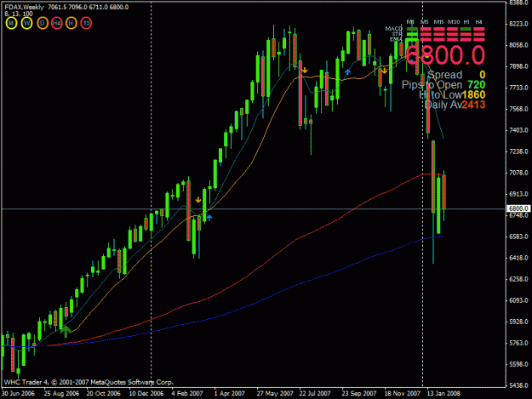Click the 8, 13, 100 indicator parameters label
This screenshot has width=532, height=399.
(19, 14)
